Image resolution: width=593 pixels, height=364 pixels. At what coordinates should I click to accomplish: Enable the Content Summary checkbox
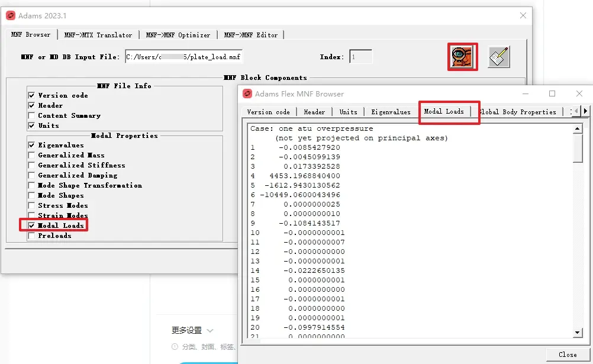point(32,115)
